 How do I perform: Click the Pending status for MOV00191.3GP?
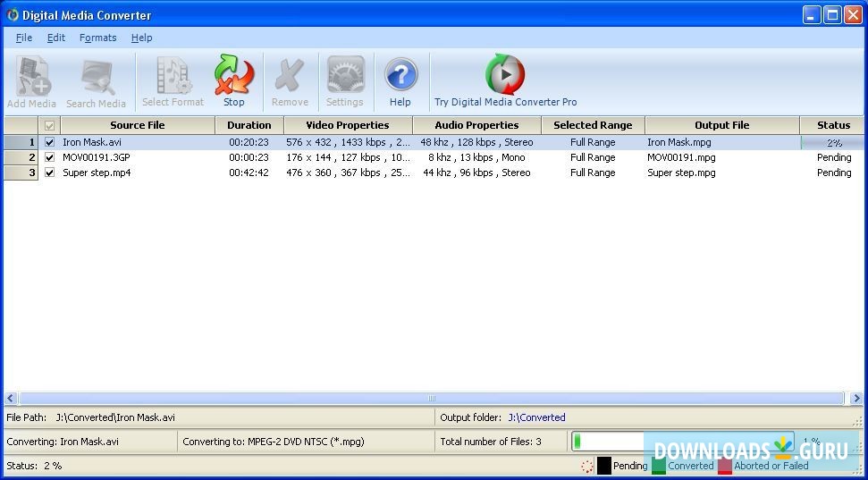tap(834, 157)
